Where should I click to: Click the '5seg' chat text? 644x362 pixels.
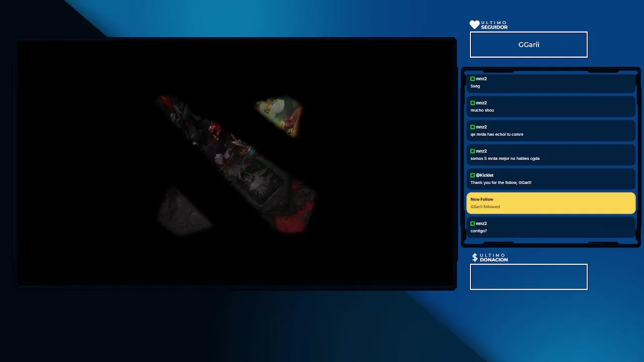point(475,86)
